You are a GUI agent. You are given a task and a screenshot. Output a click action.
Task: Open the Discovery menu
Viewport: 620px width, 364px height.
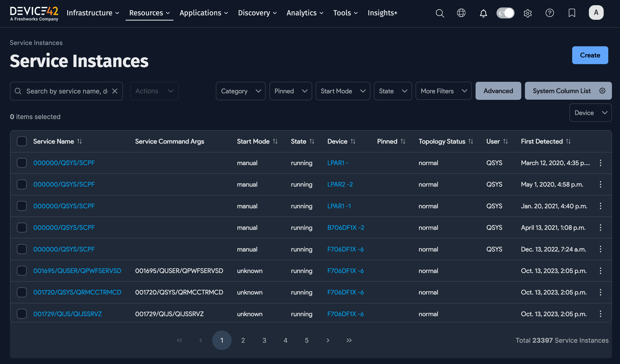[x=257, y=13]
